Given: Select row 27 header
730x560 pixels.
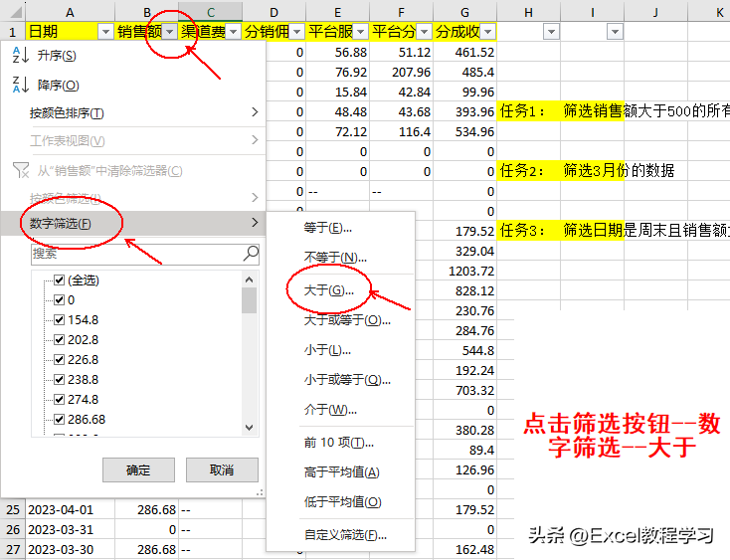Looking at the screenshot, I should pyautogui.click(x=13, y=549).
